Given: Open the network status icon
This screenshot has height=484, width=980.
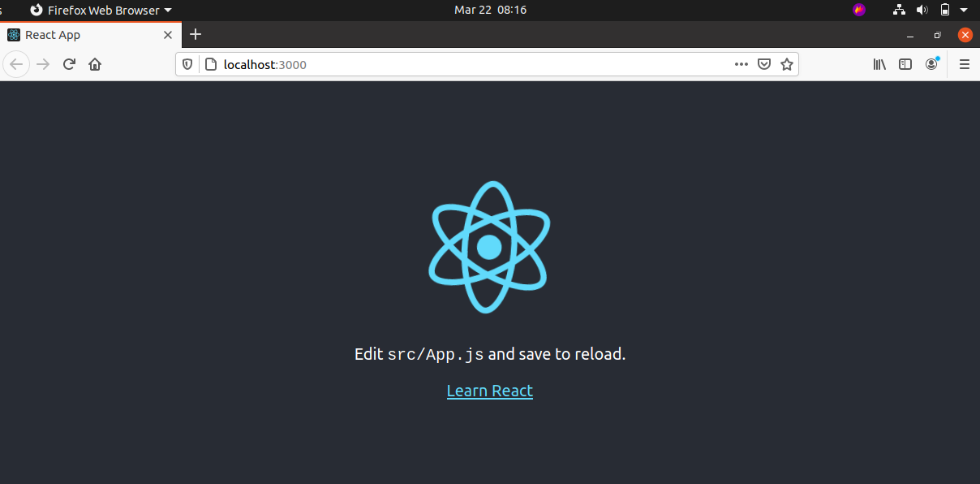Looking at the screenshot, I should (x=899, y=10).
